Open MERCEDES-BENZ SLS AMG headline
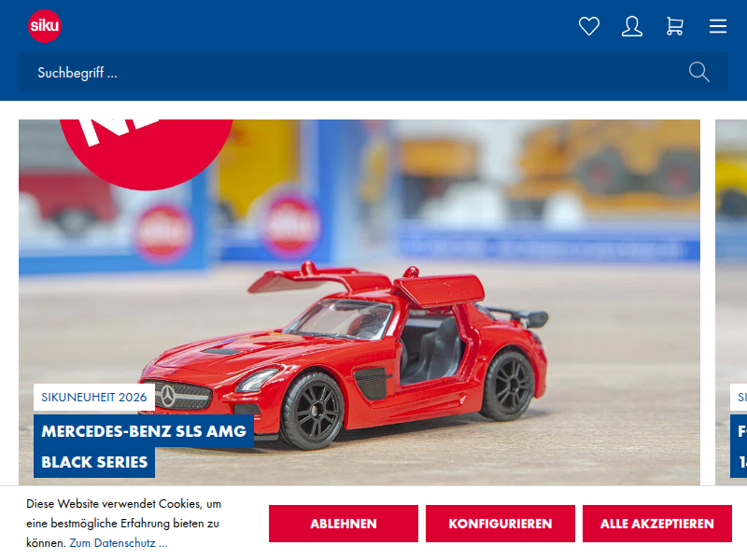747x560 pixels. [144, 431]
